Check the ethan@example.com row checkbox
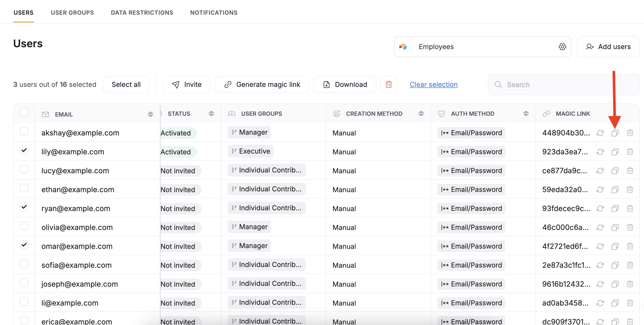The height and width of the screenshot is (325, 644). [24, 188]
